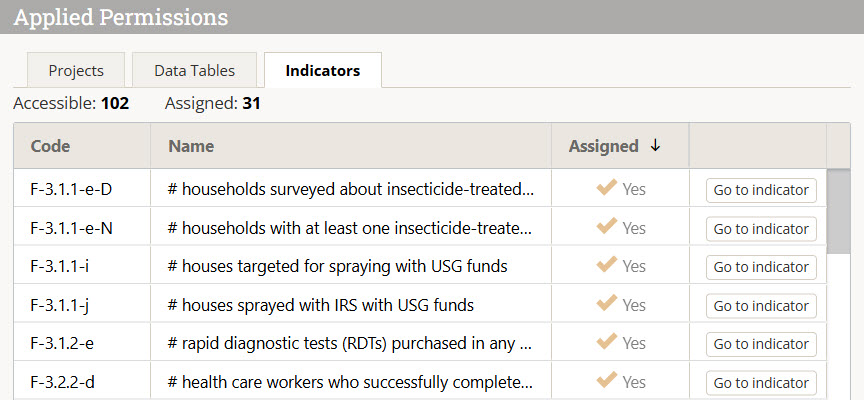
Task: Click the checkmark icon in F-3.1.1-j row
Action: pyautogui.click(x=606, y=304)
